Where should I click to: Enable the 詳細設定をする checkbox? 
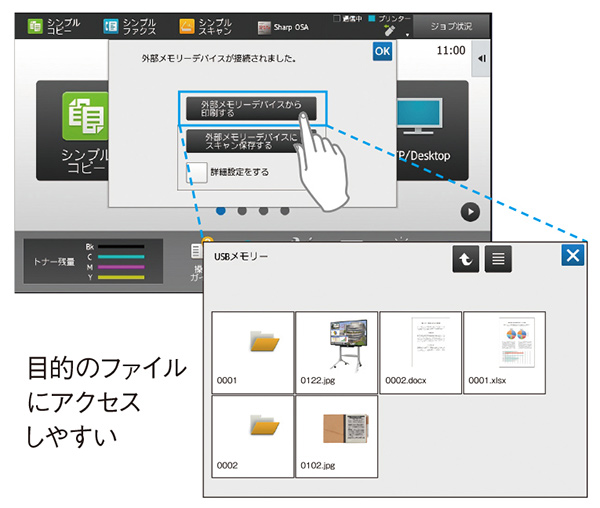pos(198,173)
